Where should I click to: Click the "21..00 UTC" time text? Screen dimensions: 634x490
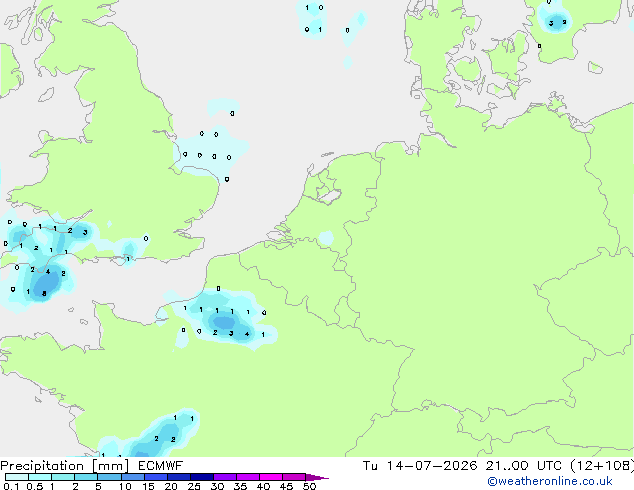(524, 466)
